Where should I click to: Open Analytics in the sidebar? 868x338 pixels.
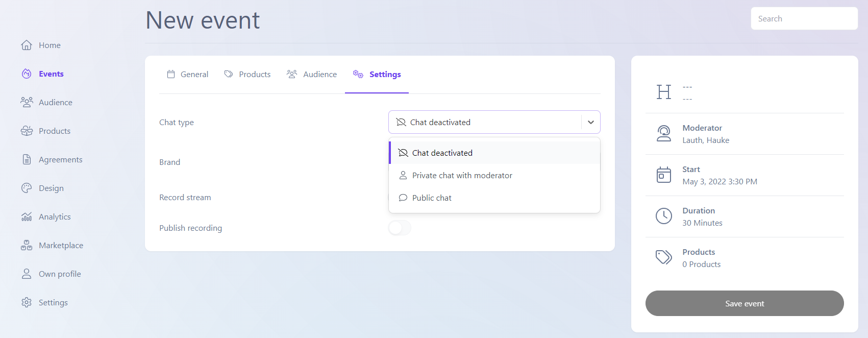point(55,216)
